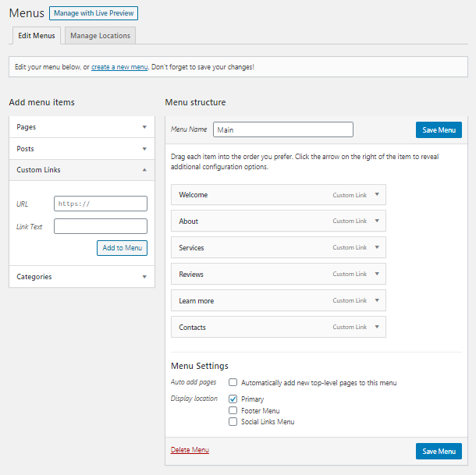Image resolution: width=476 pixels, height=475 pixels.
Task: Check the Footer Menu location
Action: 233,410
